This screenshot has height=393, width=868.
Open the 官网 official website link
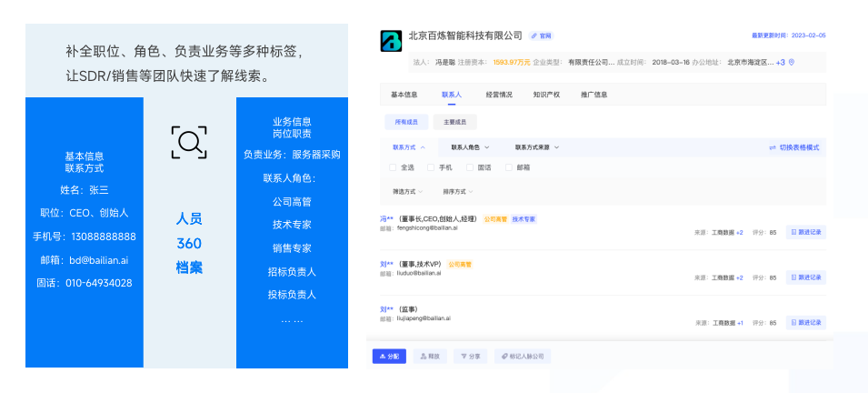click(541, 36)
